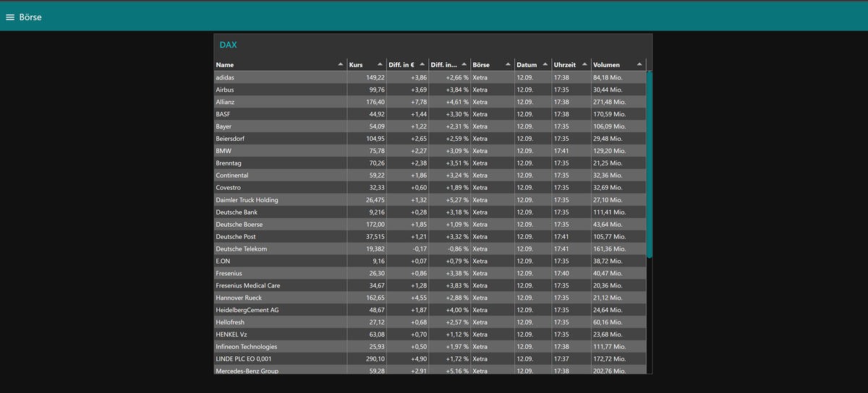Open the hamburger navigation menu
This screenshot has height=393, width=868.
10,17
